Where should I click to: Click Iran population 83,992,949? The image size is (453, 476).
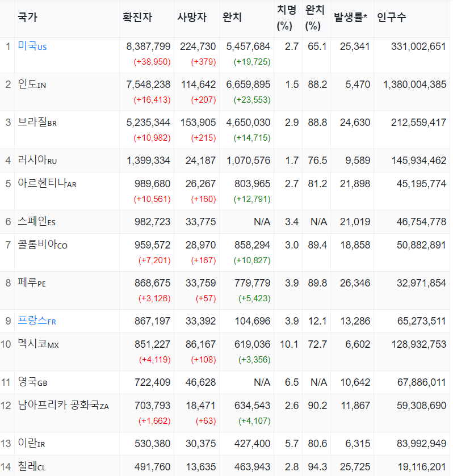[x=421, y=444]
